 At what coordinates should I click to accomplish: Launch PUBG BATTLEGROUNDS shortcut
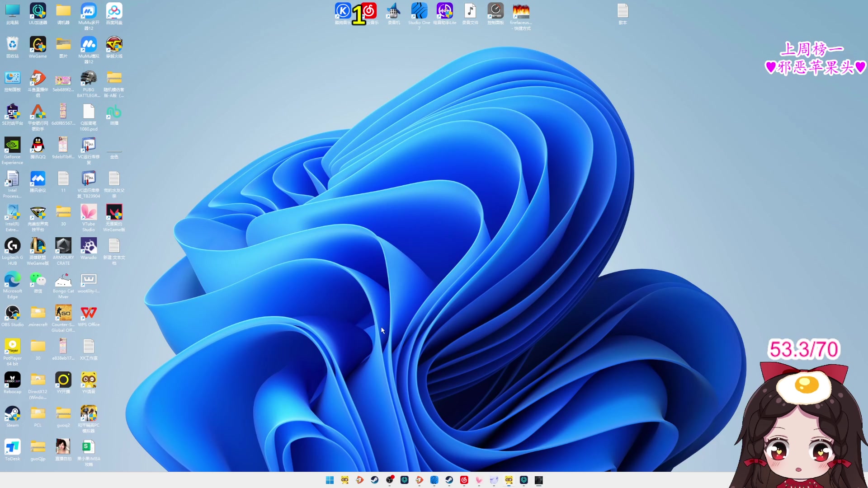click(x=89, y=84)
